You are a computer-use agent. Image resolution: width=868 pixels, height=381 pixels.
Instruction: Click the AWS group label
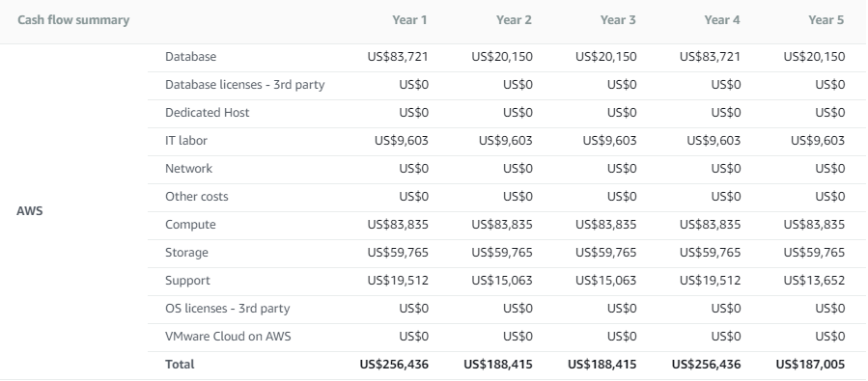coord(29,211)
